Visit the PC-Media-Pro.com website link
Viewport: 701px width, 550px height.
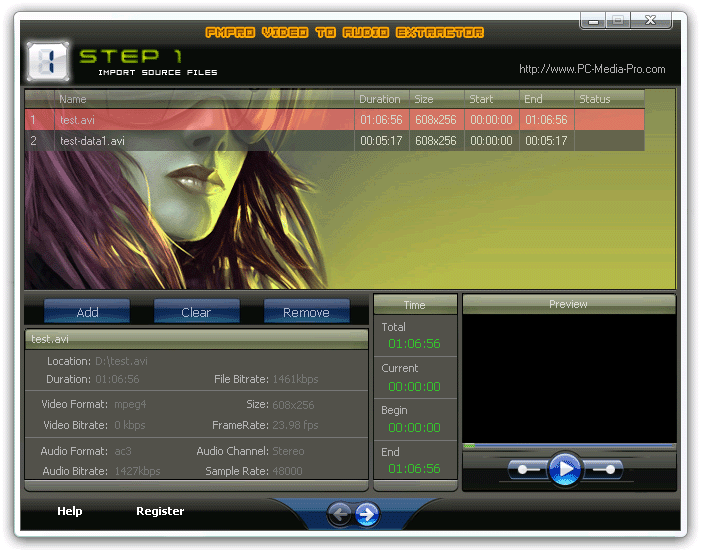pyautogui.click(x=592, y=69)
